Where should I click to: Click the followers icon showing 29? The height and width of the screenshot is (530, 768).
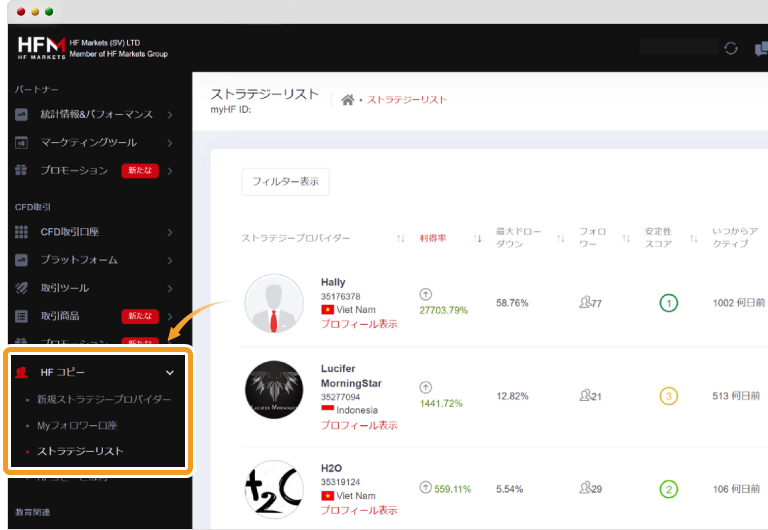pos(585,488)
